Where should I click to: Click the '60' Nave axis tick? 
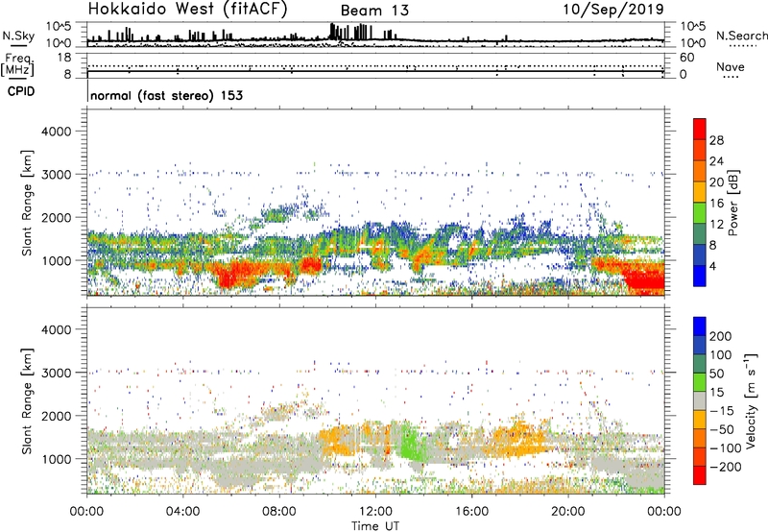pos(686,58)
